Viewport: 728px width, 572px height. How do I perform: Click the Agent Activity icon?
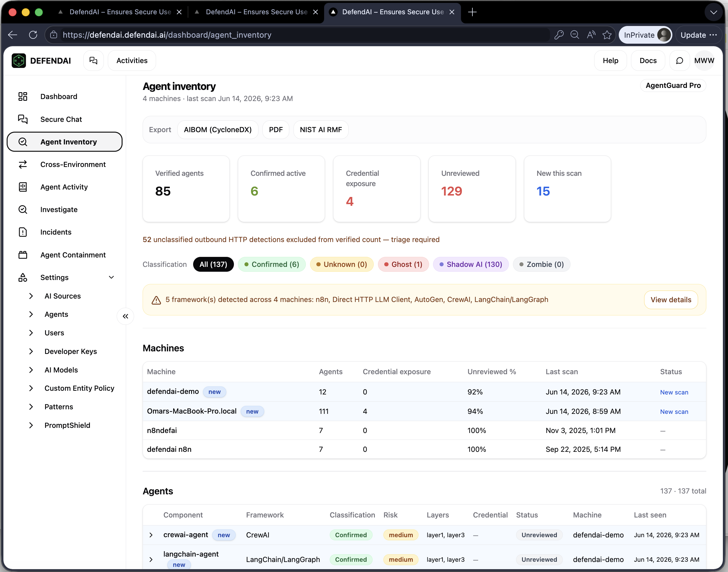[23, 187]
